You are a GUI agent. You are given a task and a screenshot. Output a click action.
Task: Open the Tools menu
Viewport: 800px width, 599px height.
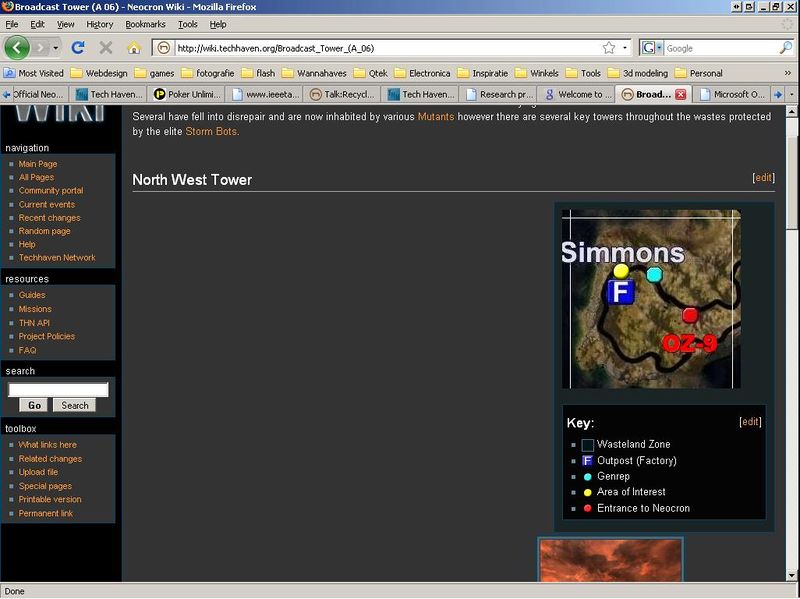pyautogui.click(x=187, y=24)
